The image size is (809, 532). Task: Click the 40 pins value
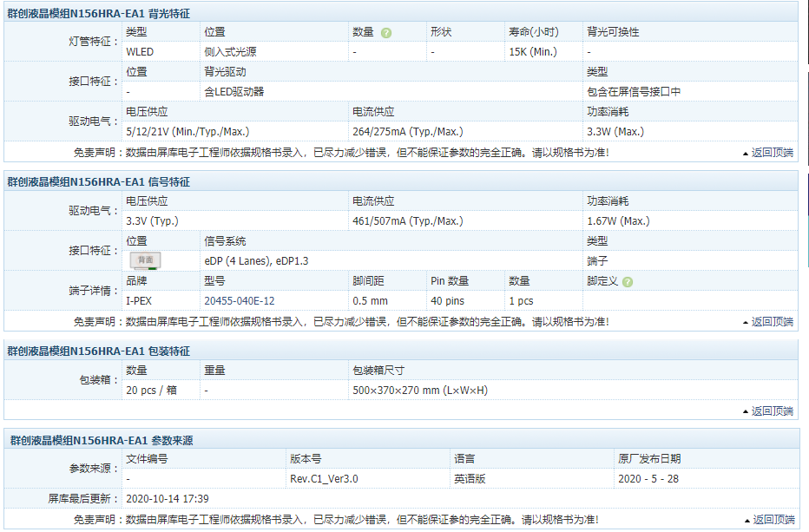click(x=447, y=301)
